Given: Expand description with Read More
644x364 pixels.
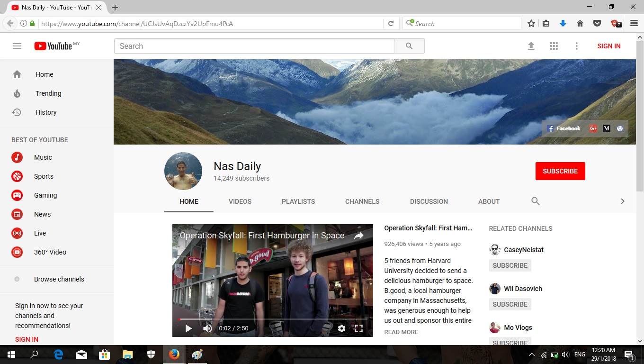Looking at the screenshot, I should click(x=401, y=332).
